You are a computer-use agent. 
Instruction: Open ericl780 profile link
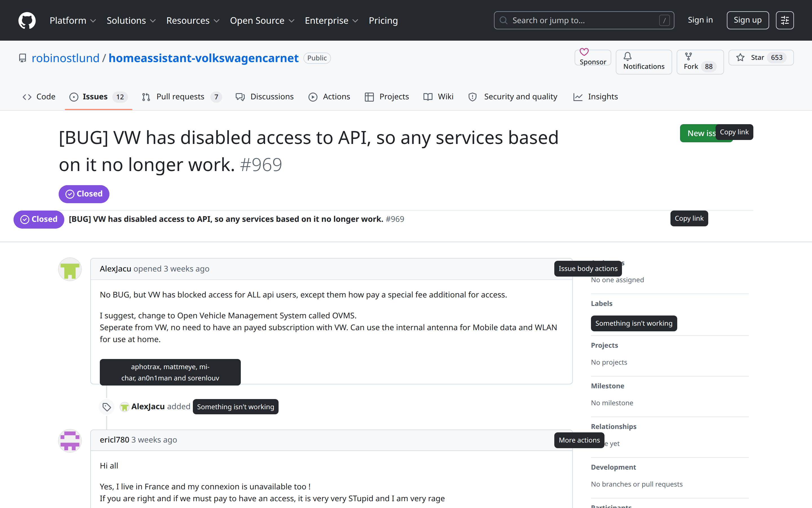(x=114, y=440)
